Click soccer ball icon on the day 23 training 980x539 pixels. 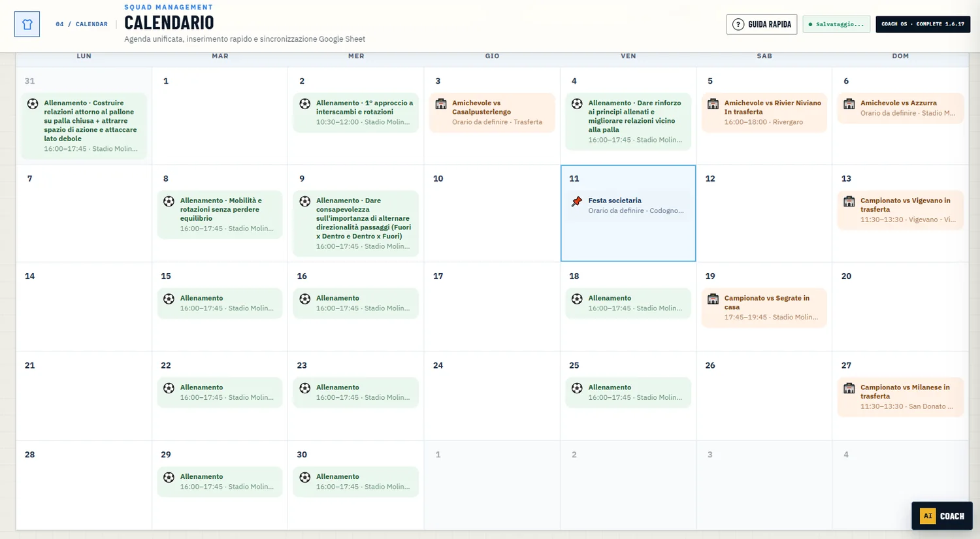coord(305,388)
